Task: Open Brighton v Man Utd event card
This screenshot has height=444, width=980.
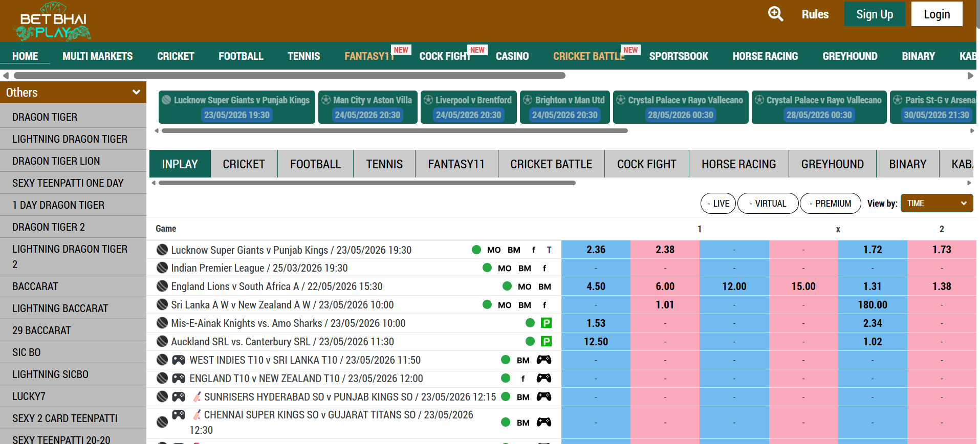Action: tap(565, 107)
